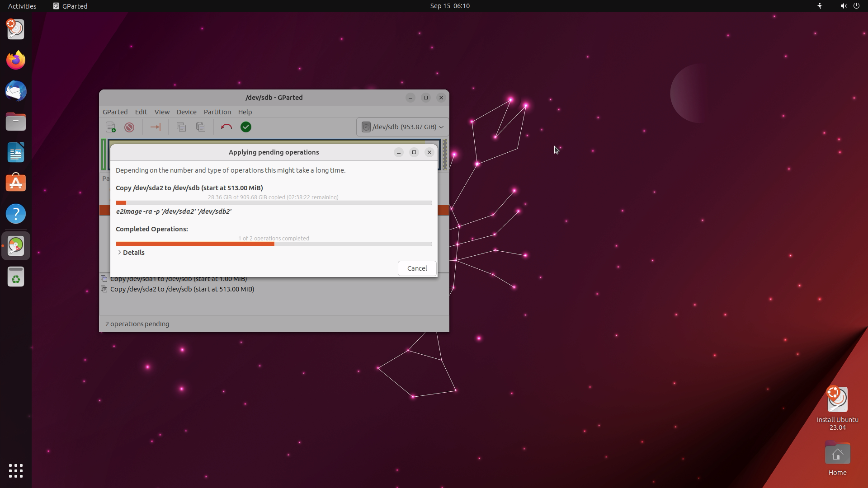
Task: Click the copy icon beside Copy /dev/sda2 operation
Action: coord(104,289)
